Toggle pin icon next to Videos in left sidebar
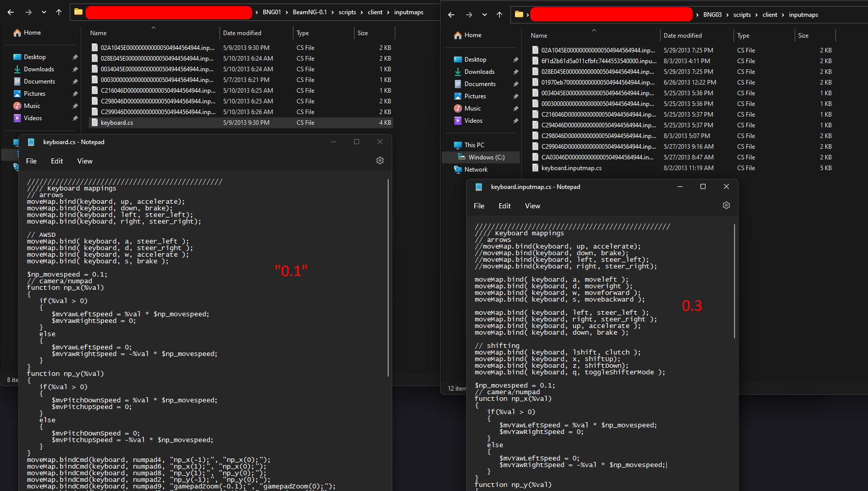The width and height of the screenshot is (868, 491). 75,118
